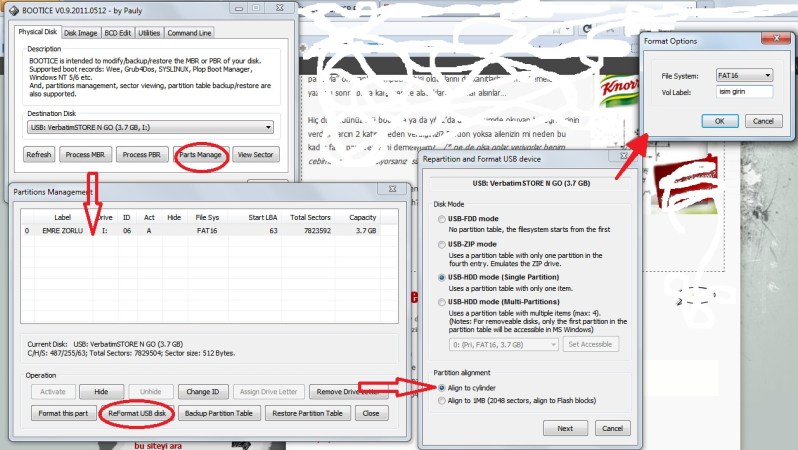The image size is (798, 450).
Task: Click Close in Partitions Management
Action: (371, 413)
